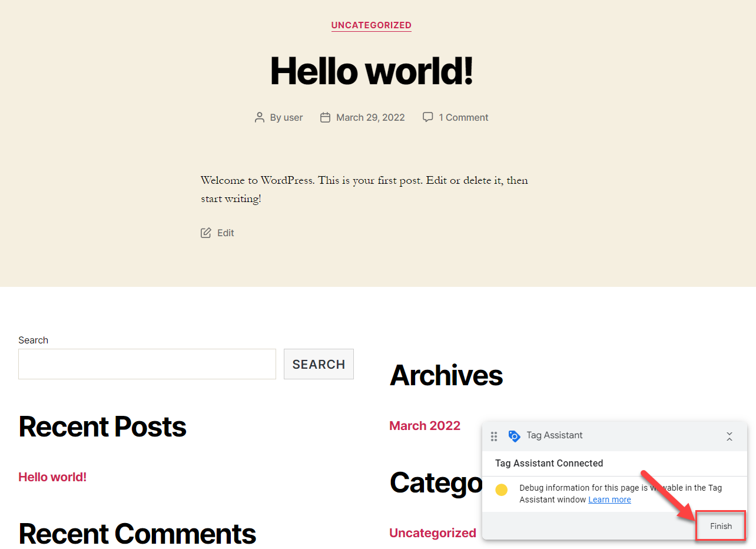The image size is (756, 549).
Task: Click the Search label text
Action: (x=33, y=340)
